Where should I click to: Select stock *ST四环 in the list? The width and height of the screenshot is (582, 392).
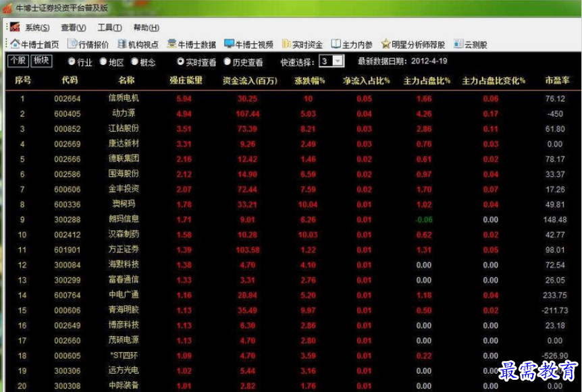(124, 356)
